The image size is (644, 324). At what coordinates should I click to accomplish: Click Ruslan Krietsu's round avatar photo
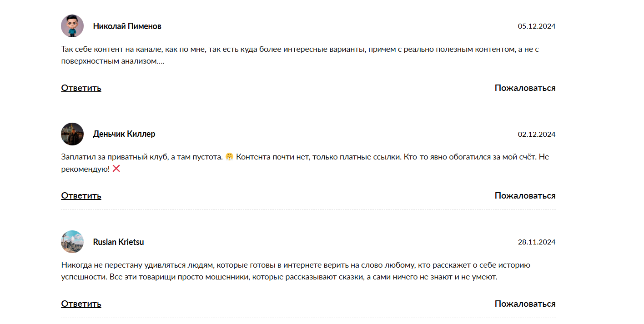[x=72, y=242]
